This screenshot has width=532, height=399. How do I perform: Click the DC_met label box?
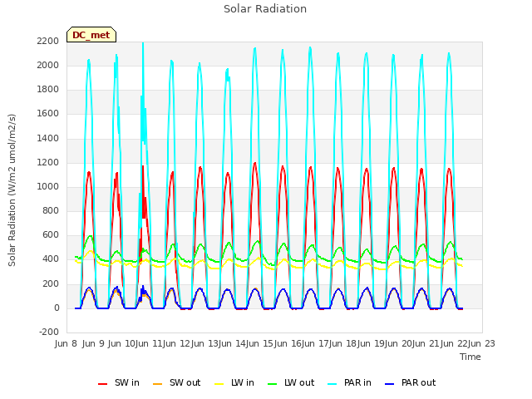91,35
